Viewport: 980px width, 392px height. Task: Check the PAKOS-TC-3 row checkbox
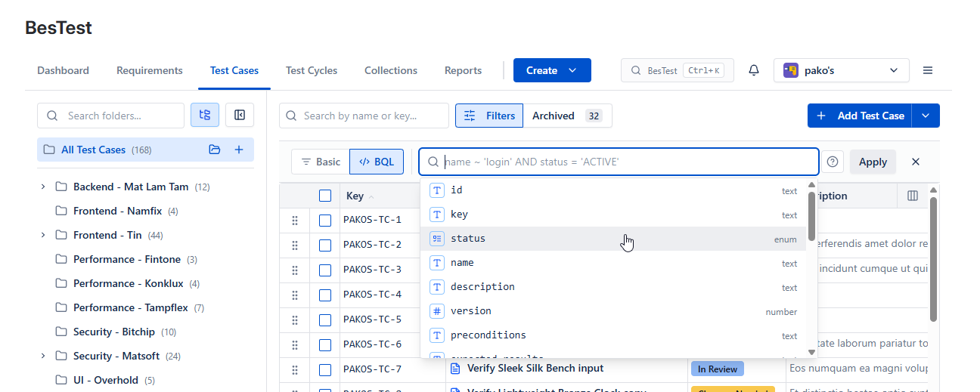(x=325, y=270)
